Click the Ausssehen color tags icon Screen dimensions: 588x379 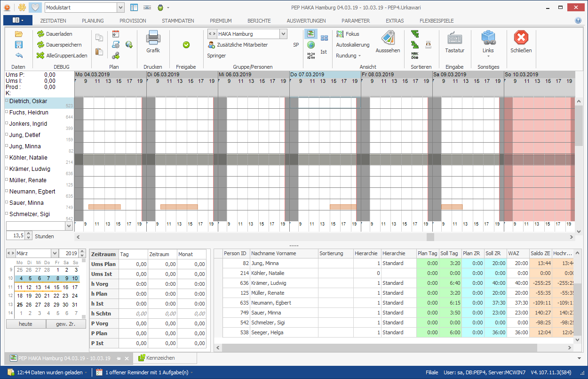click(x=388, y=38)
